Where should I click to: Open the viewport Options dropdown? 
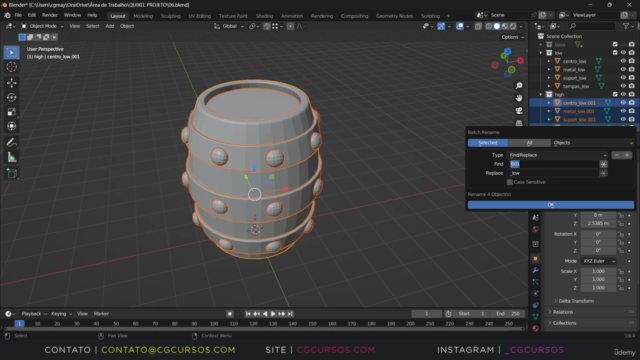[x=513, y=37]
